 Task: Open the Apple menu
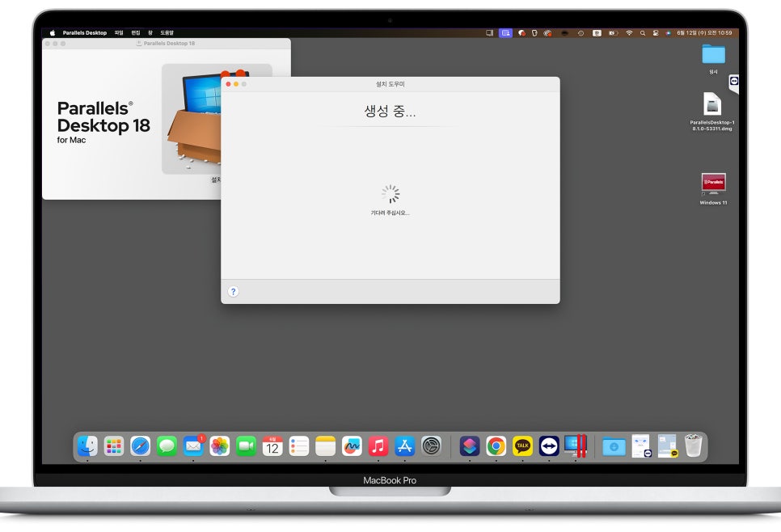(53, 33)
